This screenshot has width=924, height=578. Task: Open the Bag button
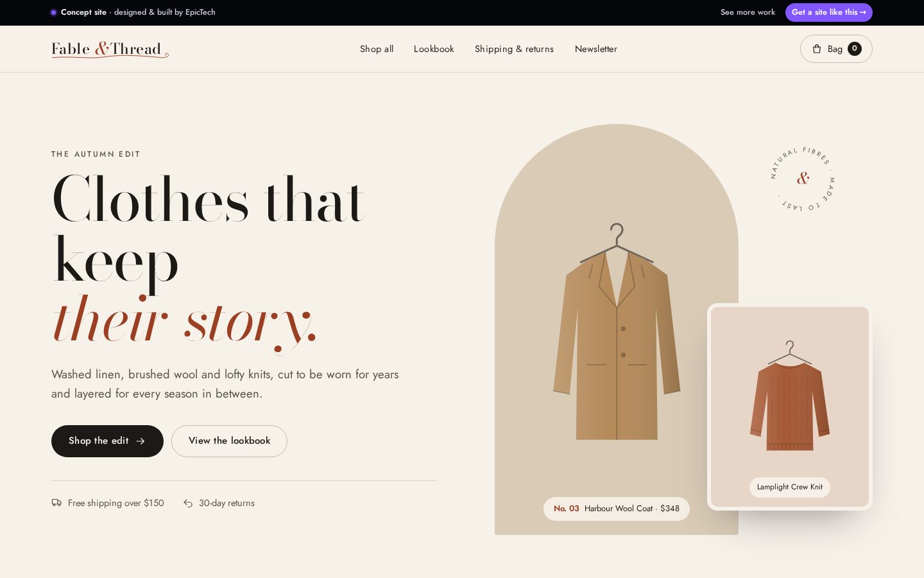coord(836,49)
